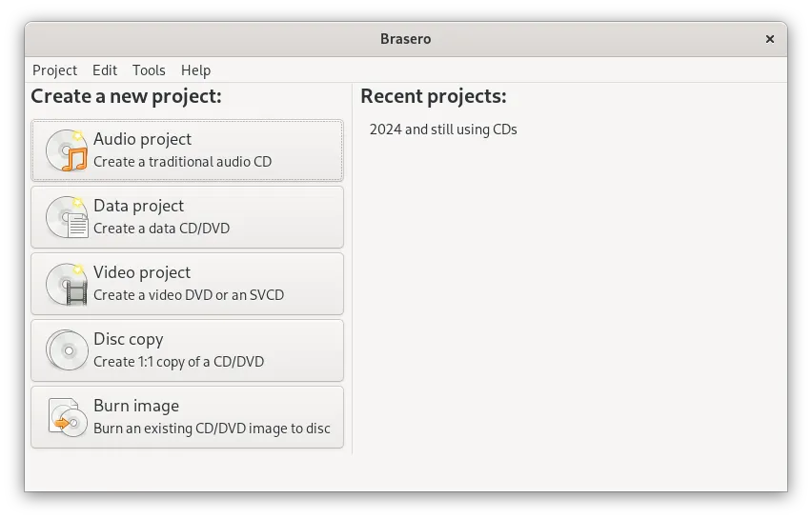Open recent project '2024 and still using CDs'
The image size is (812, 519).
[443, 130]
